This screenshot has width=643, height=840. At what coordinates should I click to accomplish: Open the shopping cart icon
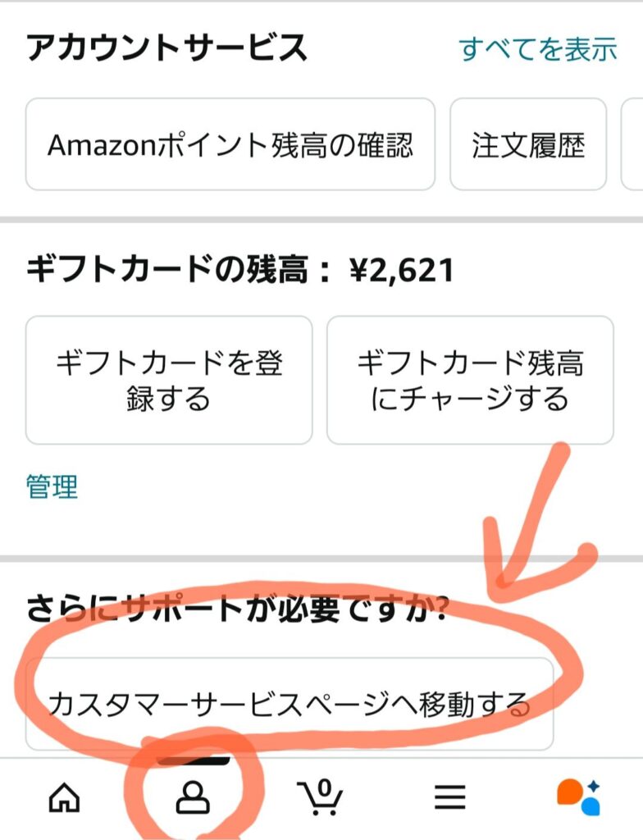(321, 796)
